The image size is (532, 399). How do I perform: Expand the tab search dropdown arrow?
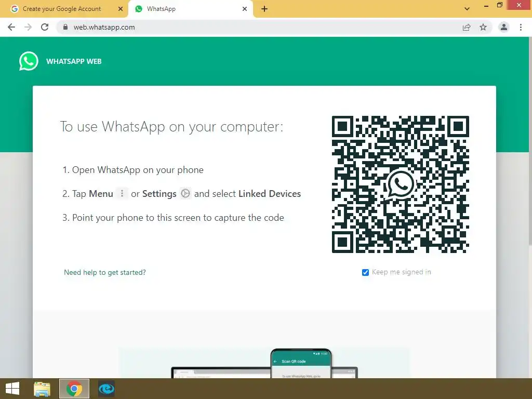coord(467,9)
